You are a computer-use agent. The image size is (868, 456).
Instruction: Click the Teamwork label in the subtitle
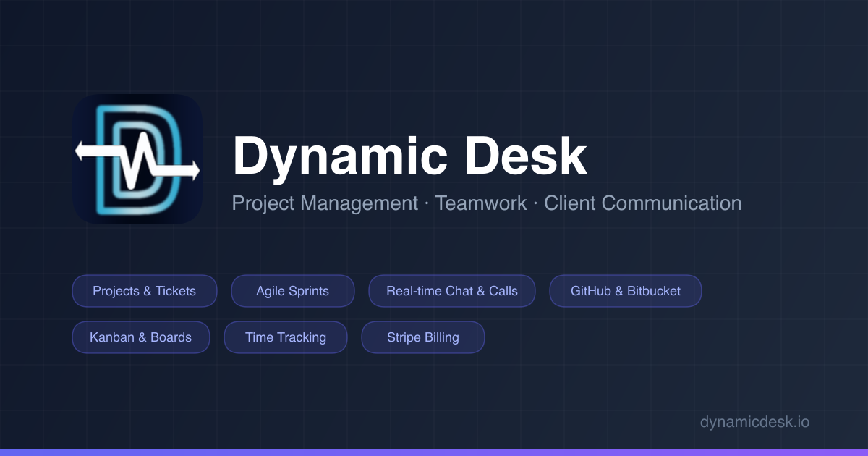point(480,203)
